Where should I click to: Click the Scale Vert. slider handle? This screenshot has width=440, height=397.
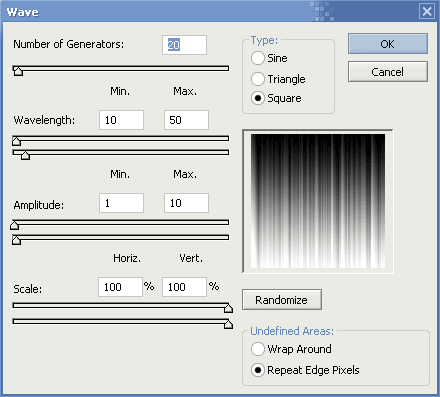point(228,324)
